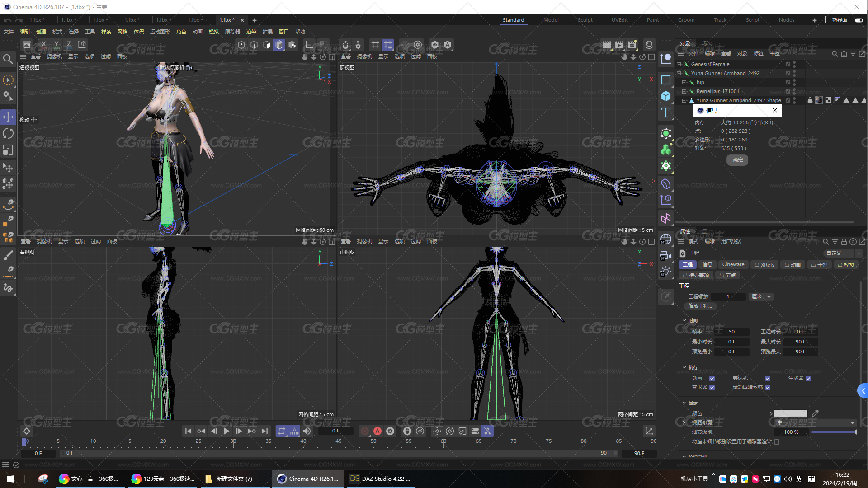Open the XRefs attribute tab
The width and height of the screenshot is (868, 488).
pyautogui.click(x=764, y=265)
